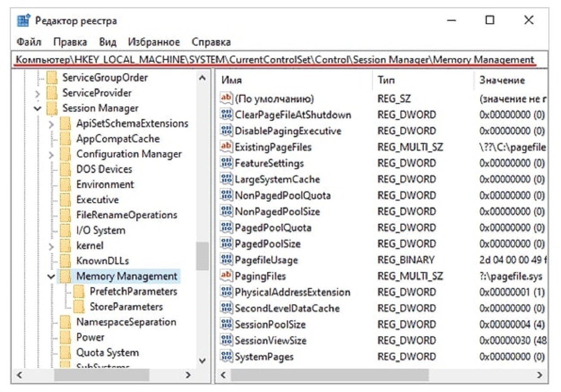Click the DWORD icon of LargeSystemCache
Viewport: 561px width, 392px height.
(226, 179)
